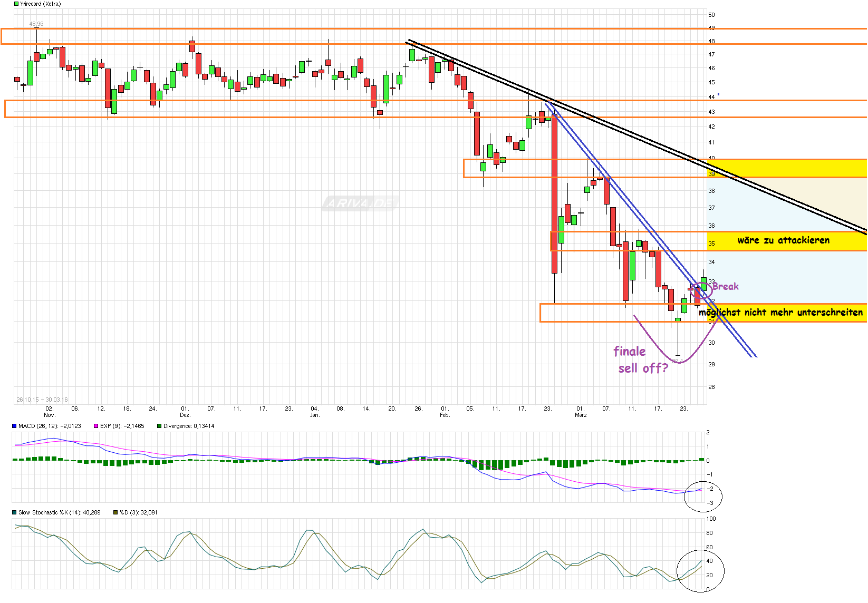This screenshot has width=868, height=603.
Task: Select the Jan. axis label
Action: [x=314, y=414]
